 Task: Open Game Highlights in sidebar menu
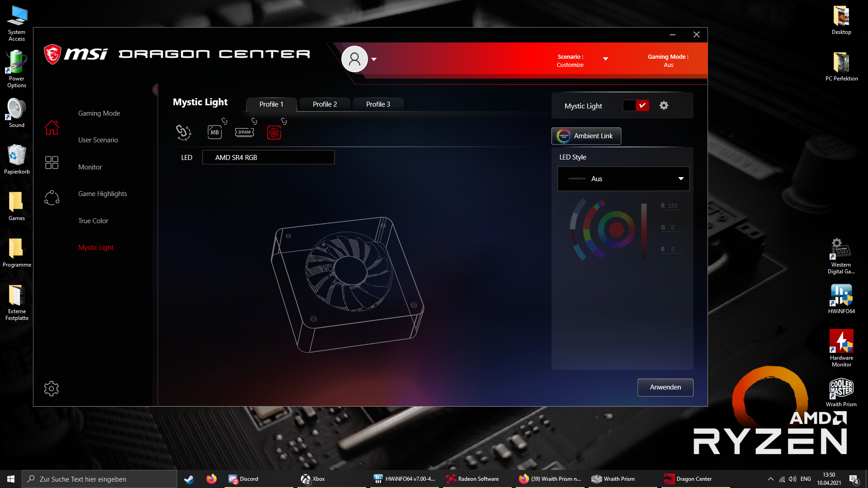click(102, 193)
